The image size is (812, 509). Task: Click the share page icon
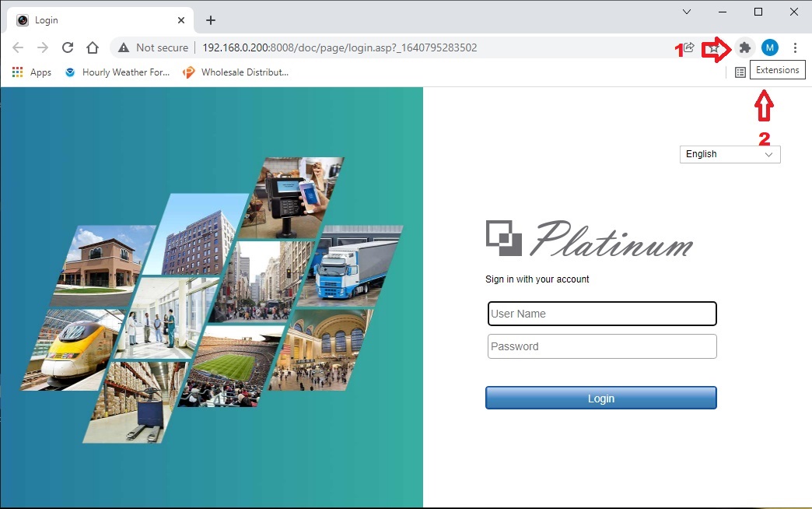[688, 47]
